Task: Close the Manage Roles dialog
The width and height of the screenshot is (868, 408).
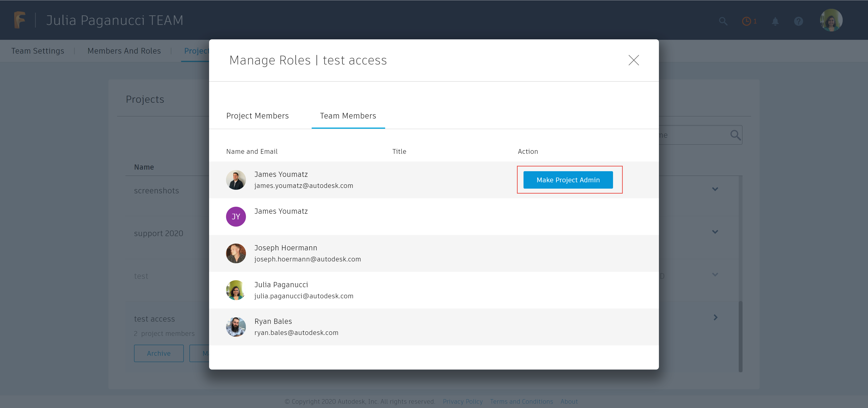Action: point(633,60)
